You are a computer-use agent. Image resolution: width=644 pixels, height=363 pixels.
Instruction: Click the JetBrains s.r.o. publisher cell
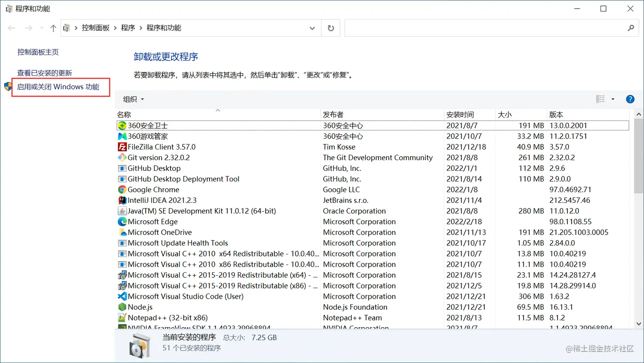(x=345, y=200)
